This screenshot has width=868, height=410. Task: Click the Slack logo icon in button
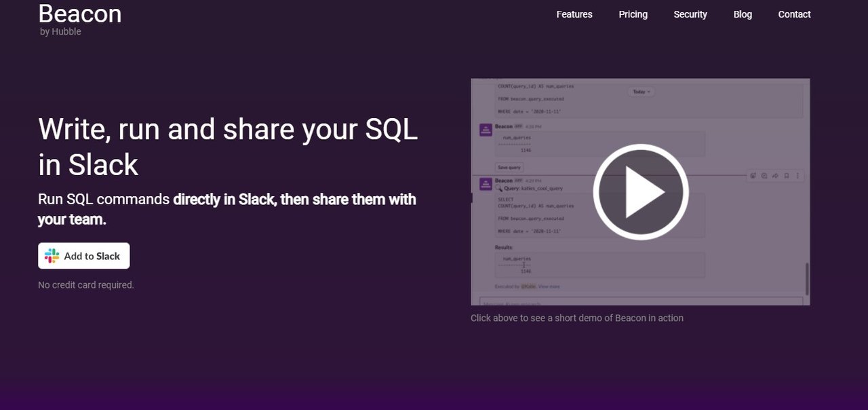52,256
